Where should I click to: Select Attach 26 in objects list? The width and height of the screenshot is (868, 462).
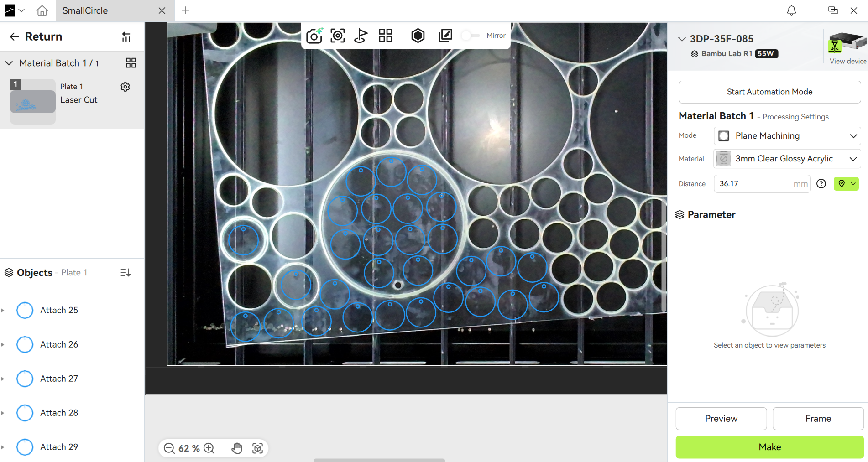coord(72,344)
